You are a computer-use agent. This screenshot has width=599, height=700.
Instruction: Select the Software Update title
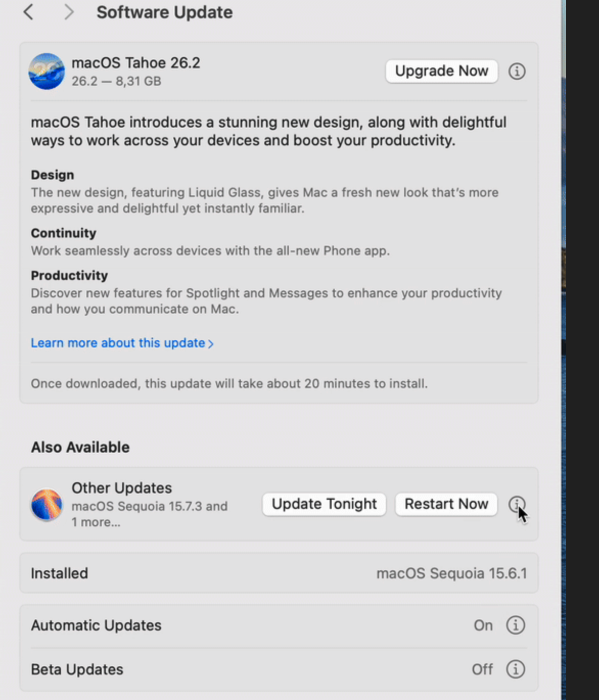(165, 12)
